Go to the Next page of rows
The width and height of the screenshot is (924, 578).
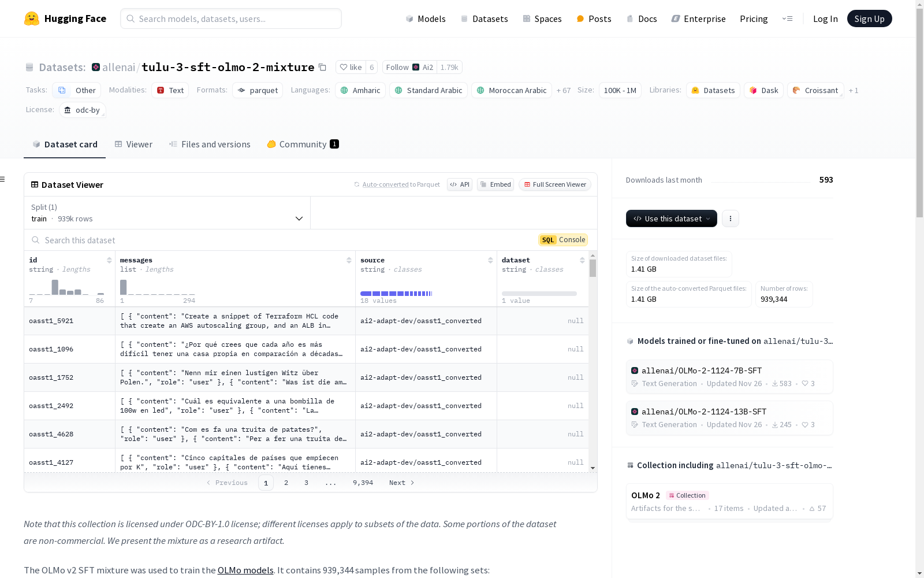(x=402, y=483)
